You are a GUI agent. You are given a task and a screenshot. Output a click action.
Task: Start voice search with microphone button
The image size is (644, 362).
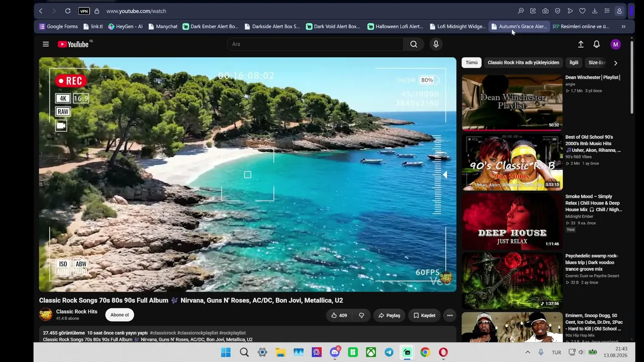pos(436,44)
